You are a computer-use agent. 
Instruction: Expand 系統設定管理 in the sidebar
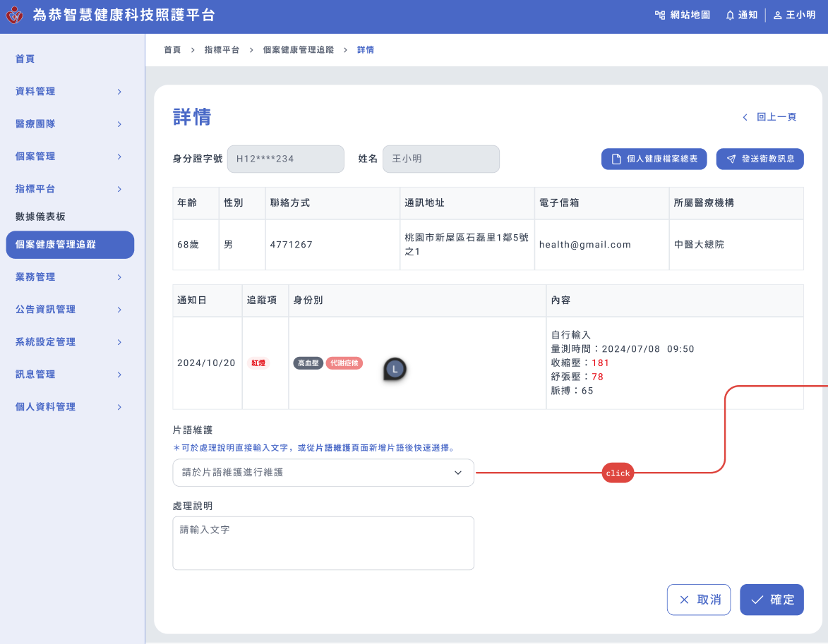(x=68, y=342)
